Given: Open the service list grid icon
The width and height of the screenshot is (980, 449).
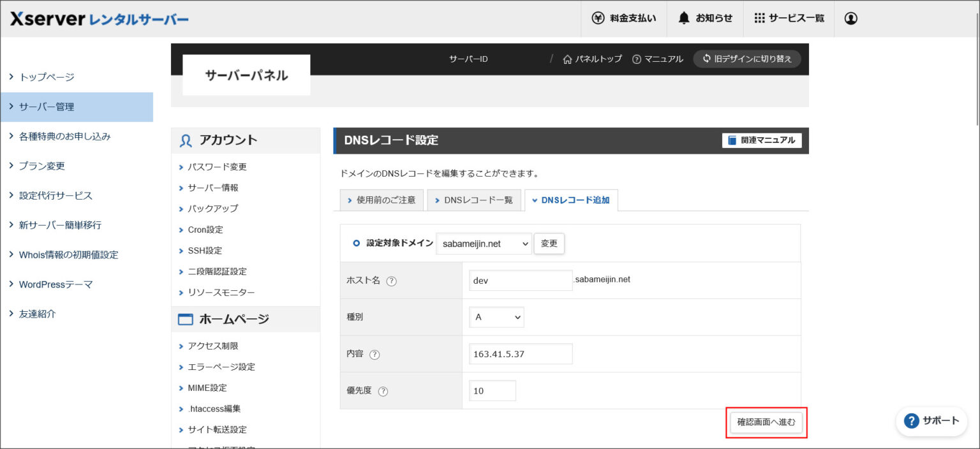Looking at the screenshot, I should coord(759,18).
